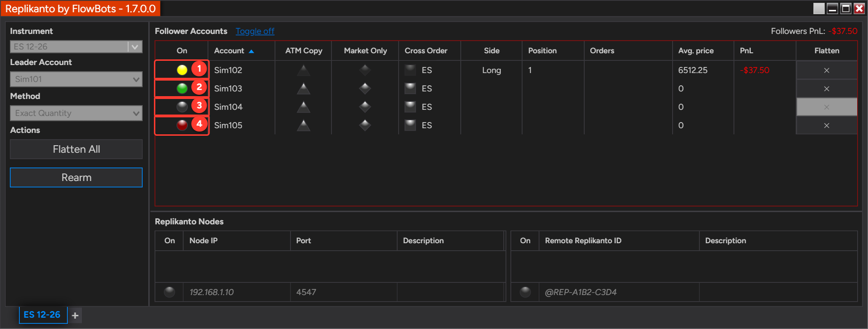Screen dimensions: 868x329
Task: Click the Port field 4547
Action: [x=344, y=292]
